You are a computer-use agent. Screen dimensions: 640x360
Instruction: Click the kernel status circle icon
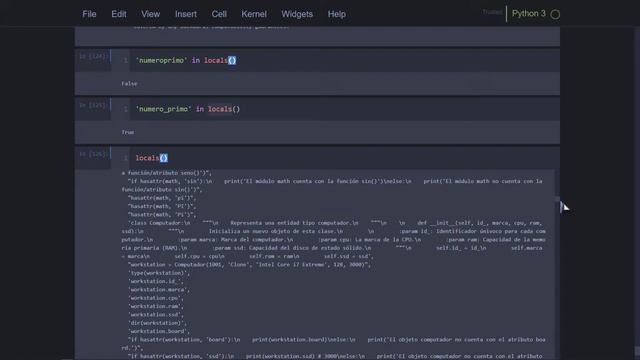555,14
